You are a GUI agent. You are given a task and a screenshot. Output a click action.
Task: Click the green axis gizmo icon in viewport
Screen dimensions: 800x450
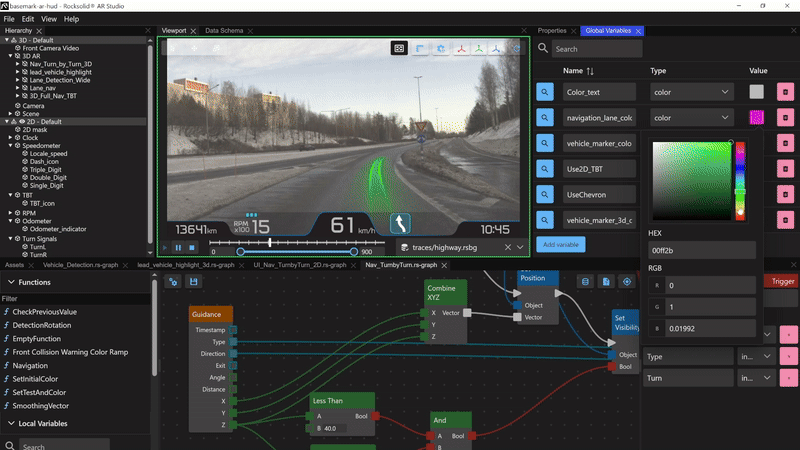[x=479, y=48]
